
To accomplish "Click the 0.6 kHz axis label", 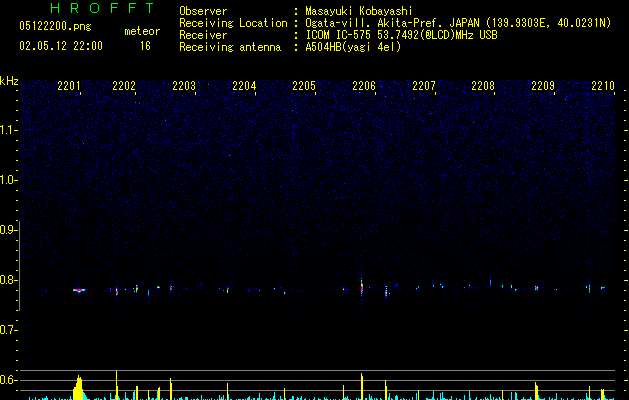I will pos(8,380).
